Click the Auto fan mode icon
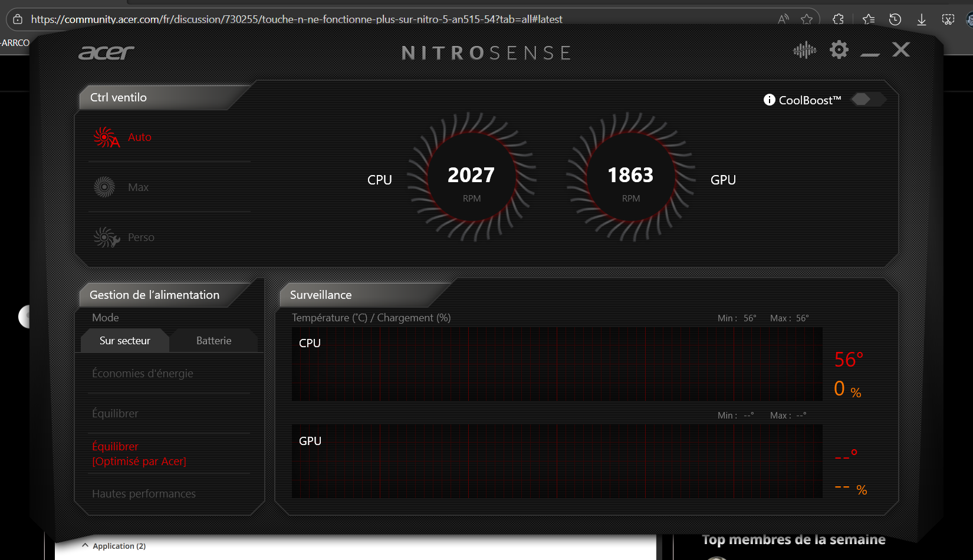Viewport: 973px width, 560px height. tap(106, 137)
